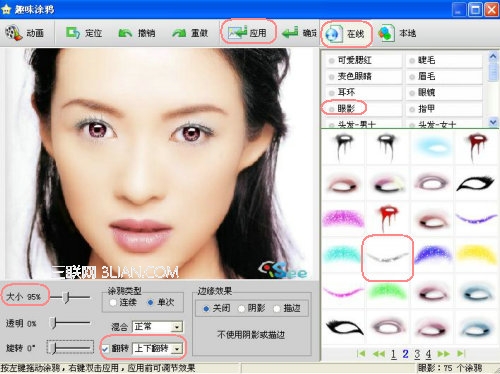The width and height of the screenshot is (500, 374).
Task: Go to previous page of doodles
Action: pos(378,354)
